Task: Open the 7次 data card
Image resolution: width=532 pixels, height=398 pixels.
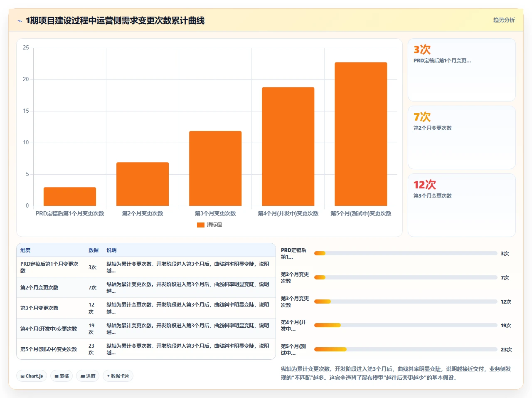Action: coord(462,137)
